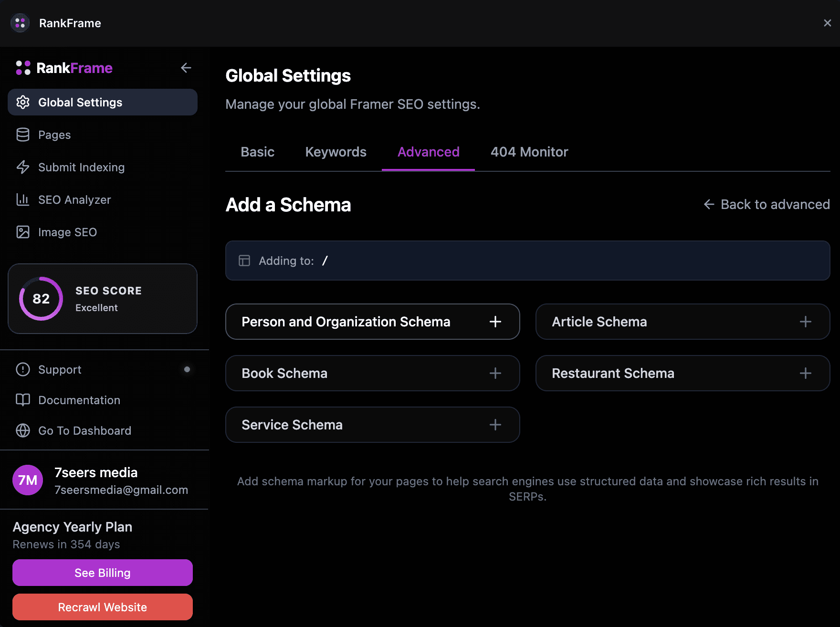Click the 7seers media account name
840x627 pixels.
96,472
